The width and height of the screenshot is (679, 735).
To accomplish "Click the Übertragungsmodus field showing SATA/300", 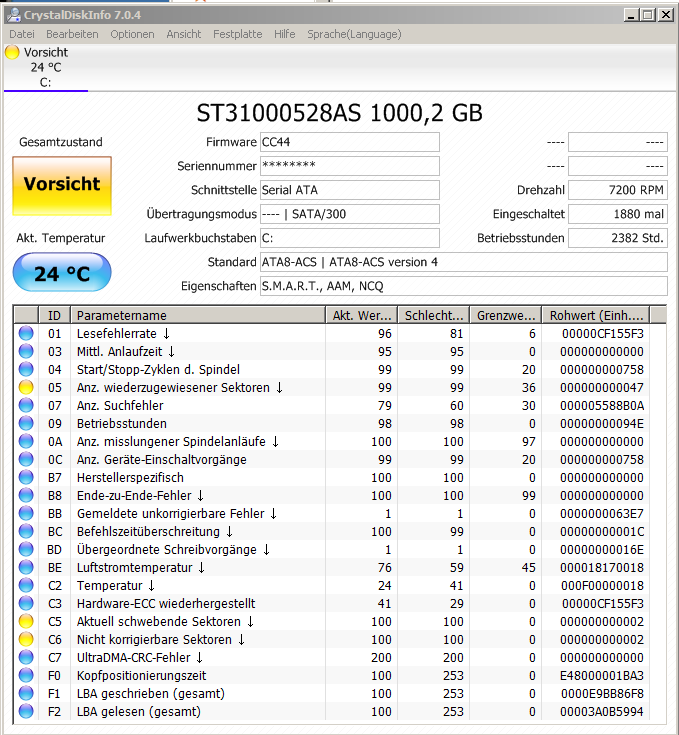I will (350, 214).
